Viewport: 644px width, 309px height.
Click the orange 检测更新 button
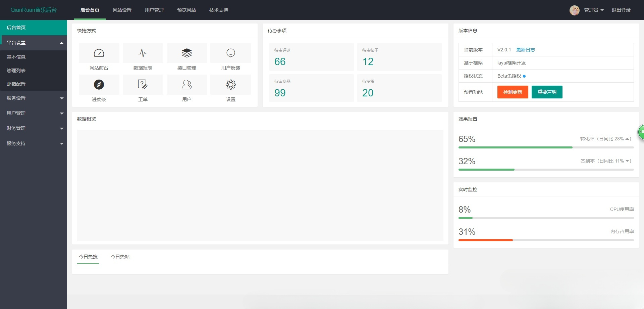pos(513,92)
